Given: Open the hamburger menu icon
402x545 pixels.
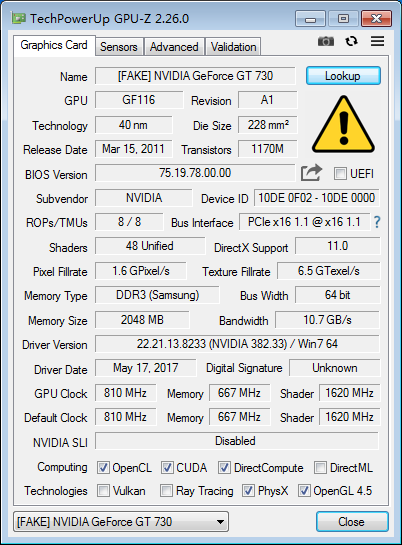Looking at the screenshot, I should click(x=377, y=41).
